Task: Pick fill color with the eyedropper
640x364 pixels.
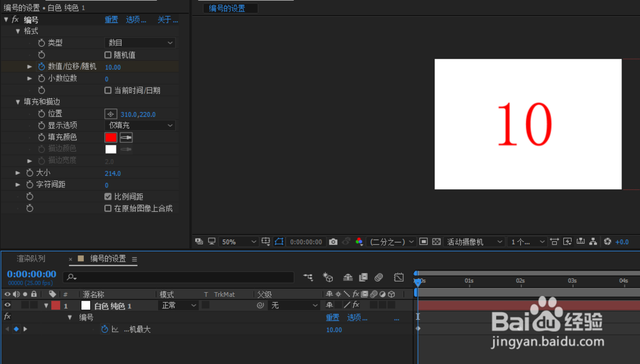Action: (126, 138)
